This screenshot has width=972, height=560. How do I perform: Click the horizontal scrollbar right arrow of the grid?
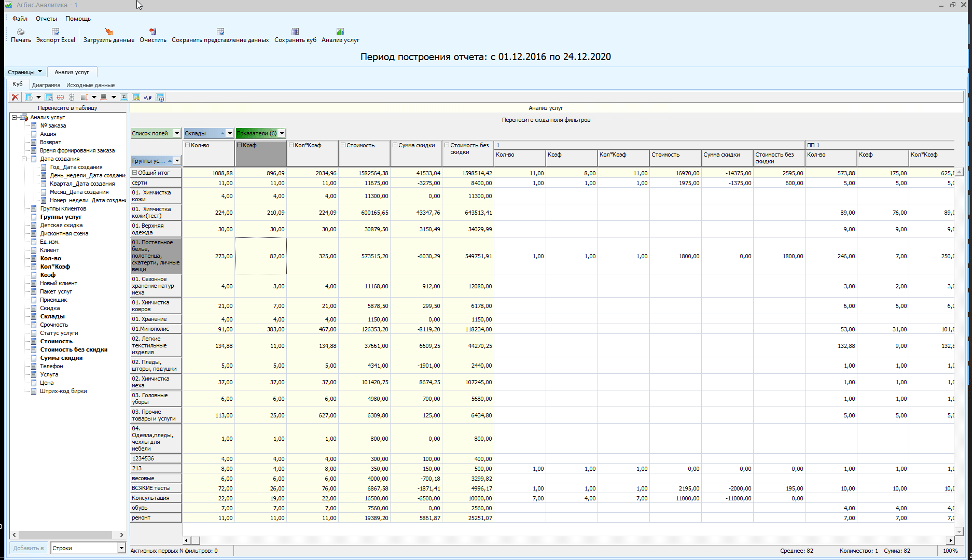coord(950,540)
